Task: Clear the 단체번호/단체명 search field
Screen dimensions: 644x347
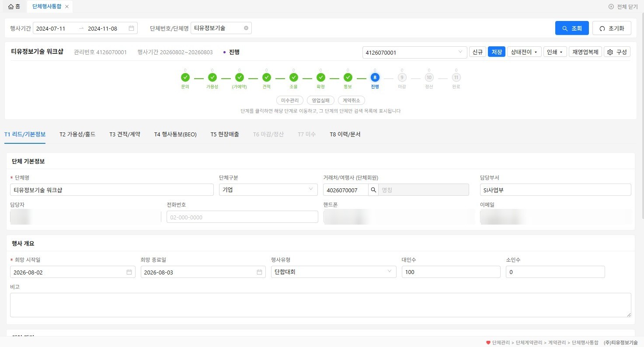Action: pos(246,28)
